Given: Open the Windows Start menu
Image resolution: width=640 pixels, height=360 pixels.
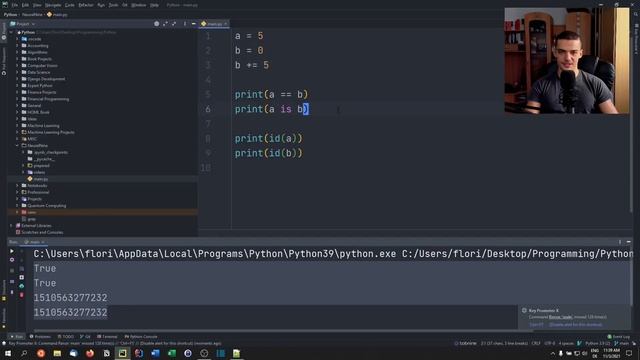Looking at the screenshot, I should (8, 353).
